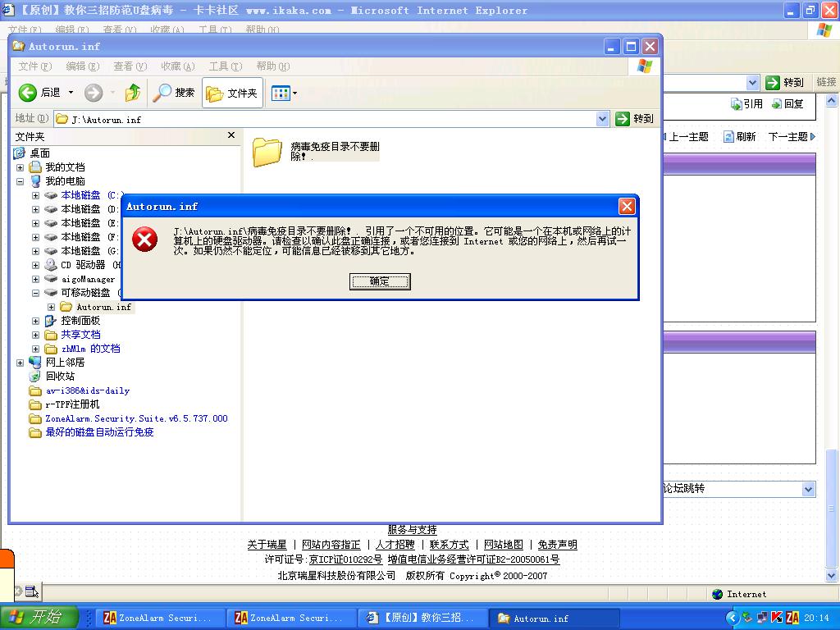Select 最好的磁盘自动运行免疫 folder

[x=99, y=432]
